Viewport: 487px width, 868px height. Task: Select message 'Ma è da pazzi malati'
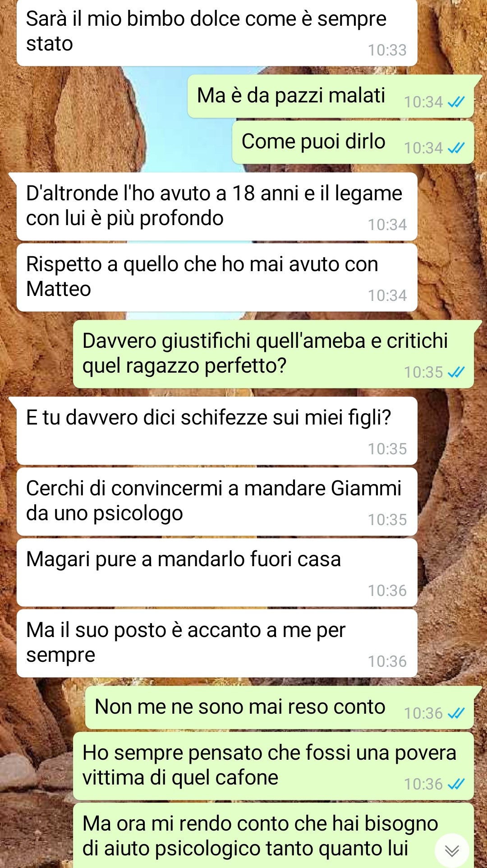(331, 97)
